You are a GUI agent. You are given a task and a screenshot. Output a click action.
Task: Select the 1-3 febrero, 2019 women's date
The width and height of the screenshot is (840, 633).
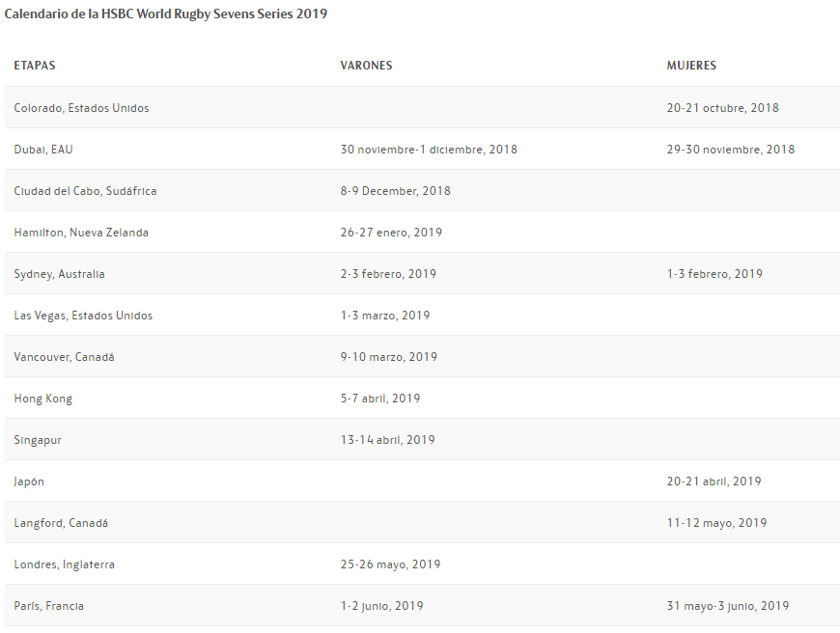click(714, 274)
